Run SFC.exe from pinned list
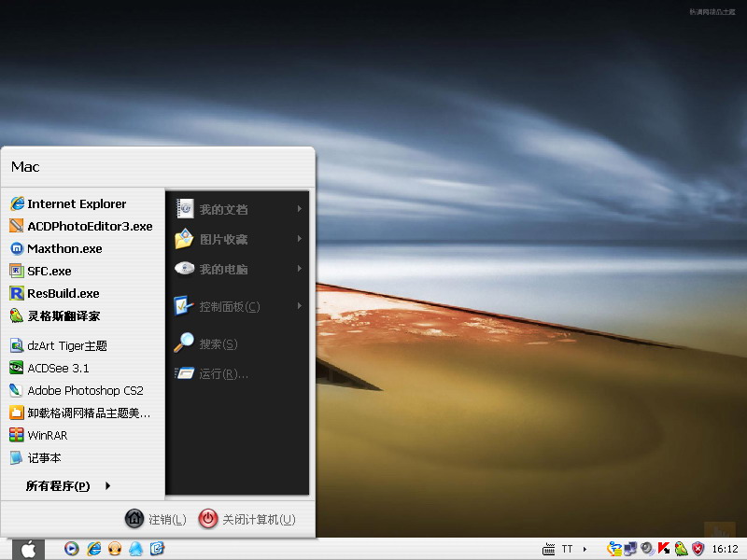This screenshot has width=747, height=560. (82, 271)
